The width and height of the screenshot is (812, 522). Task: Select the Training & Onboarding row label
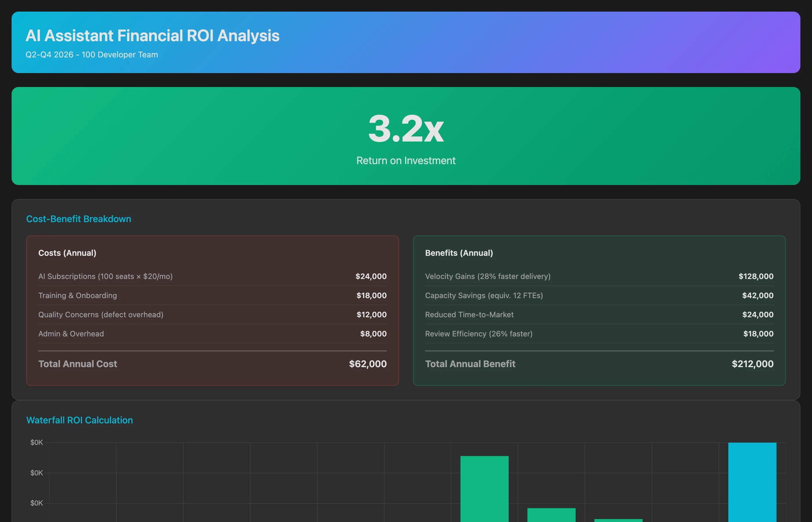coord(78,295)
